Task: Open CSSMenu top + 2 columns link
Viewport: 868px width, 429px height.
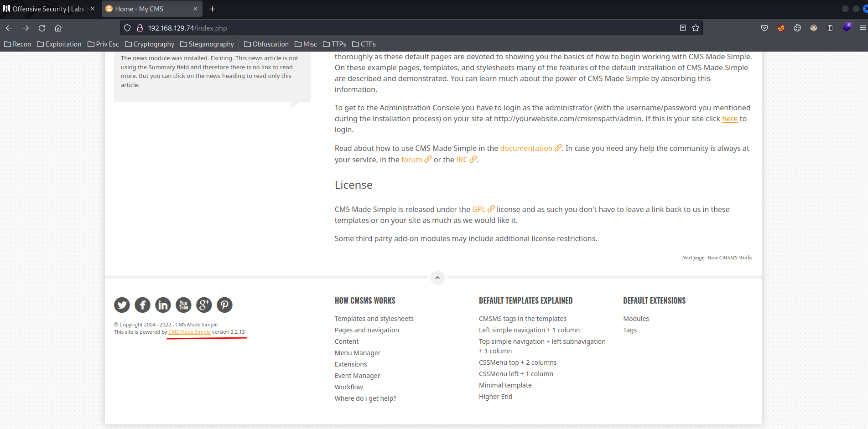Action: (518, 362)
